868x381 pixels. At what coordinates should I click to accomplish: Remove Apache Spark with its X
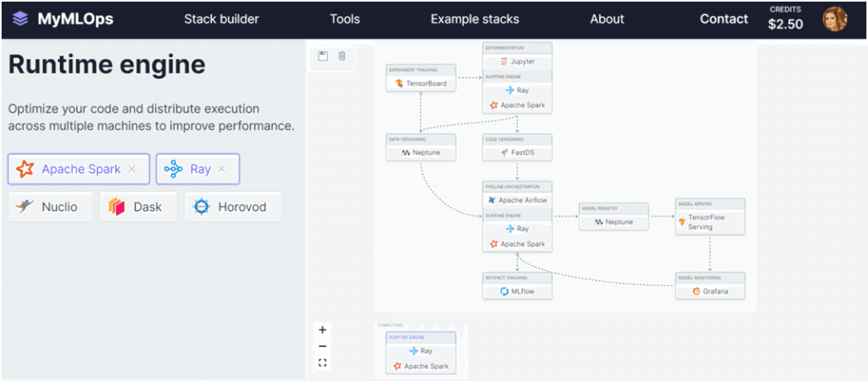click(x=131, y=169)
